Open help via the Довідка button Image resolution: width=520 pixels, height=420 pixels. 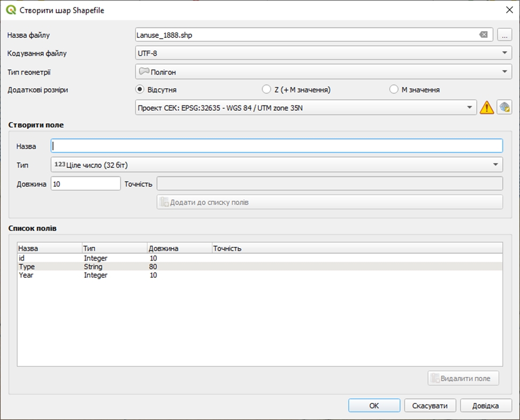pyautogui.click(x=485, y=406)
